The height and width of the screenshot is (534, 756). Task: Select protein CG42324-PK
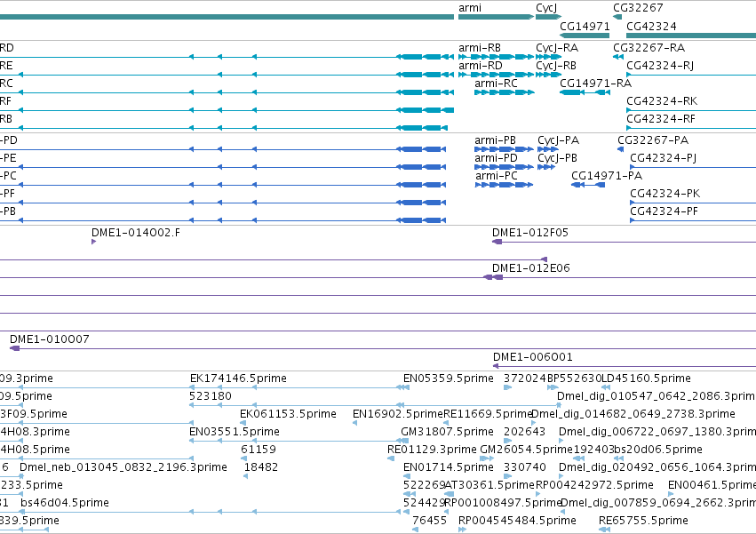[664, 194]
